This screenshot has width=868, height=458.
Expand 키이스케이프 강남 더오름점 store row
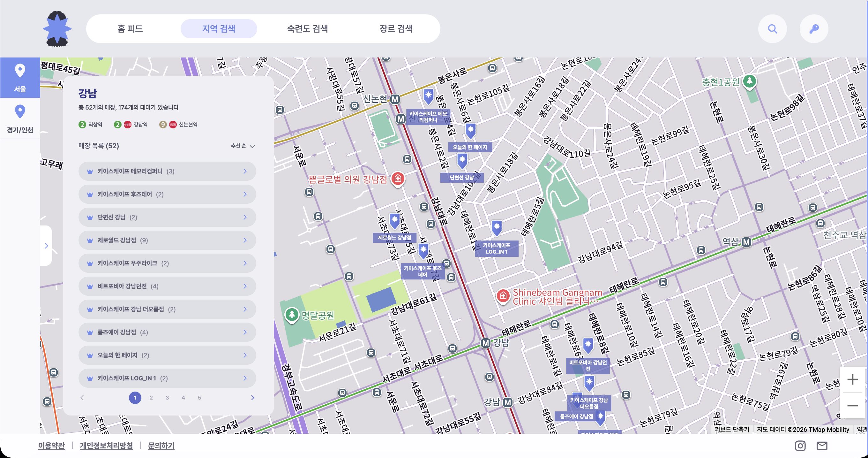coord(167,309)
